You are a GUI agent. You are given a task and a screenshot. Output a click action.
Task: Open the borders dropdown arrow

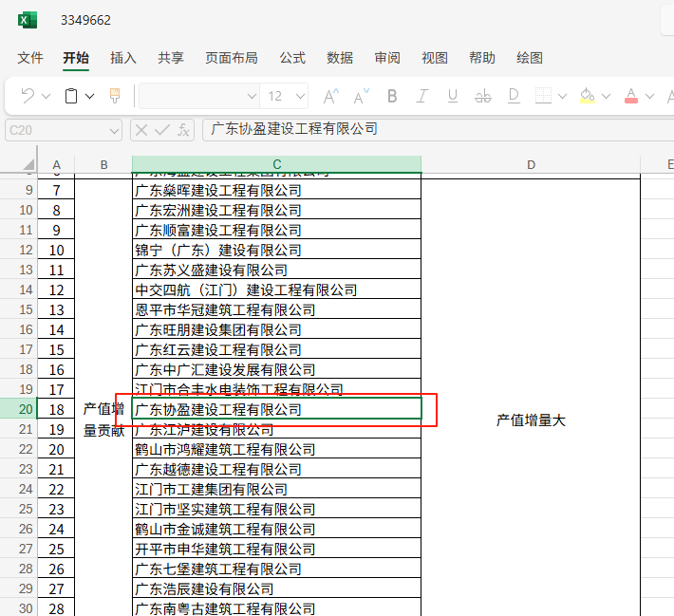click(562, 96)
